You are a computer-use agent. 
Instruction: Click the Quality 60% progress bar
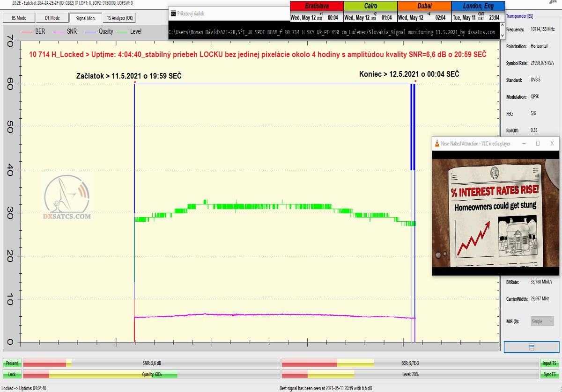(151, 374)
